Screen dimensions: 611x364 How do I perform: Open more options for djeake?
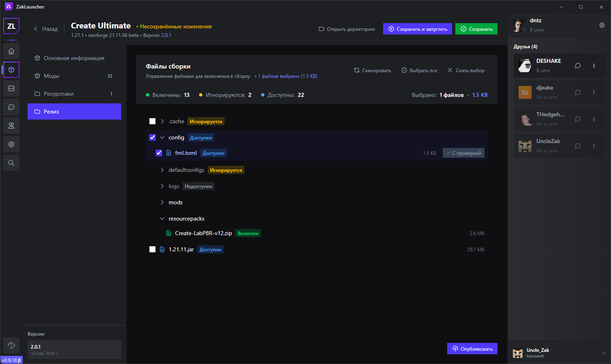pos(594,92)
